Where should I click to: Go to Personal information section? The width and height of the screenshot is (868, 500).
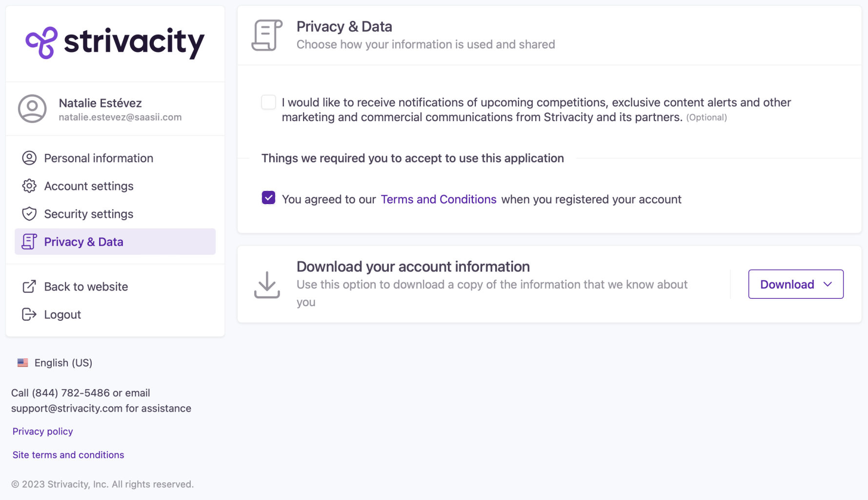coord(99,158)
